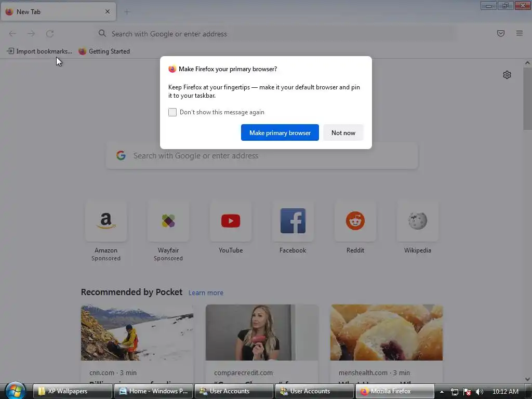Viewport: 532px width, 399px height.
Task: Click the Recommended by Pocket heading
Action: [131, 292]
